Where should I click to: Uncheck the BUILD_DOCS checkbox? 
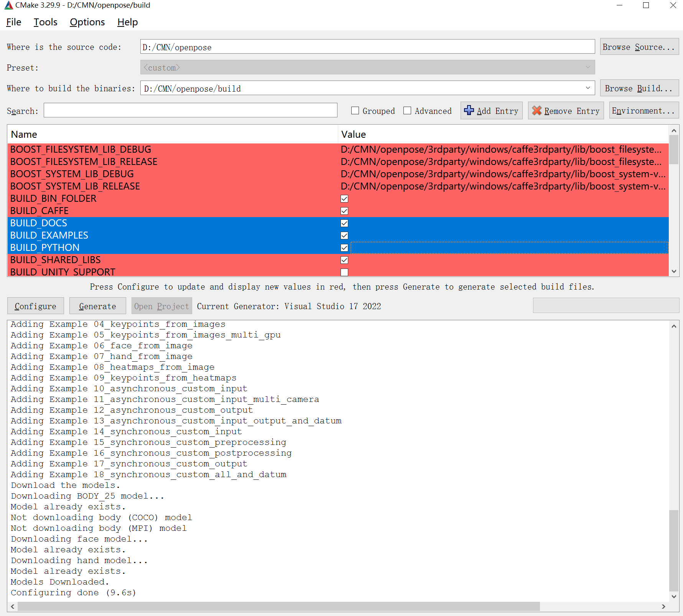click(344, 223)
